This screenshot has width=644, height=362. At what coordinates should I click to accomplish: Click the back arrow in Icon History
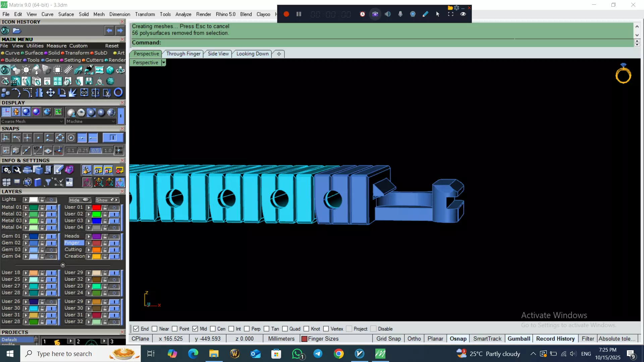click(109, 31)
